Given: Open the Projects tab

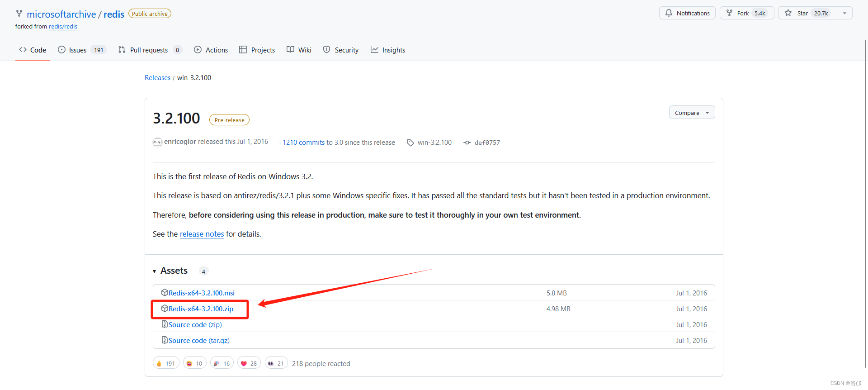Looking at the screenshot, I should pyautogui.click(x=257, y=50).
